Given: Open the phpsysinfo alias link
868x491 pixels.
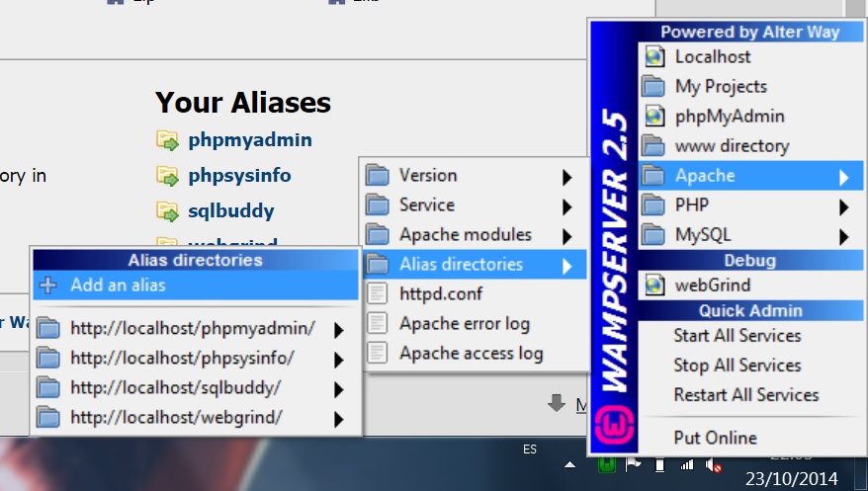Looking at the screenshot, I should tap(239, 176).
